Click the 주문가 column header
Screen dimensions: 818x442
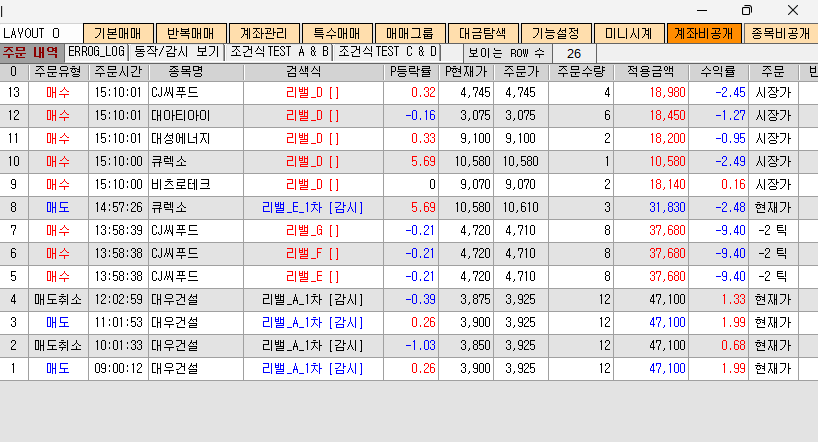coord(521,72)
